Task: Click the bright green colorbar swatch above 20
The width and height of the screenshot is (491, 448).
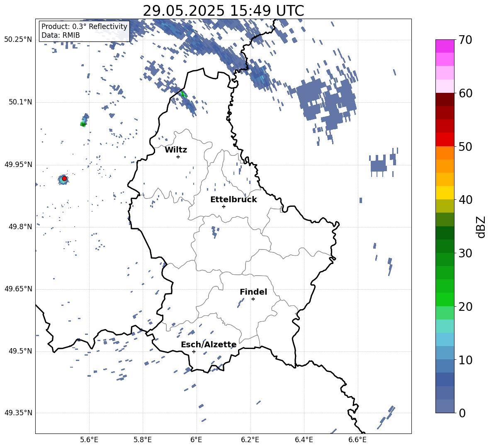Action: pyautogui.click(x=445, y=299)
